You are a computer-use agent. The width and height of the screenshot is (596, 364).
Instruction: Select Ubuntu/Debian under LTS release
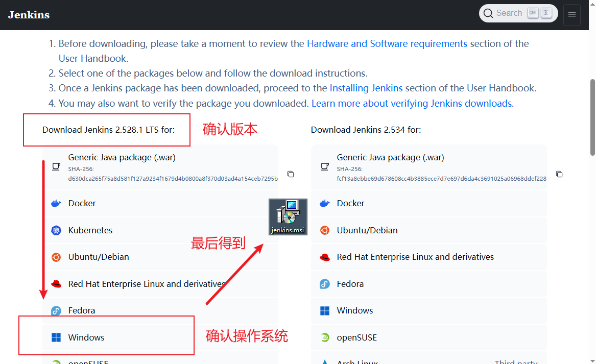pyautogui.click(x=160, y=257)
